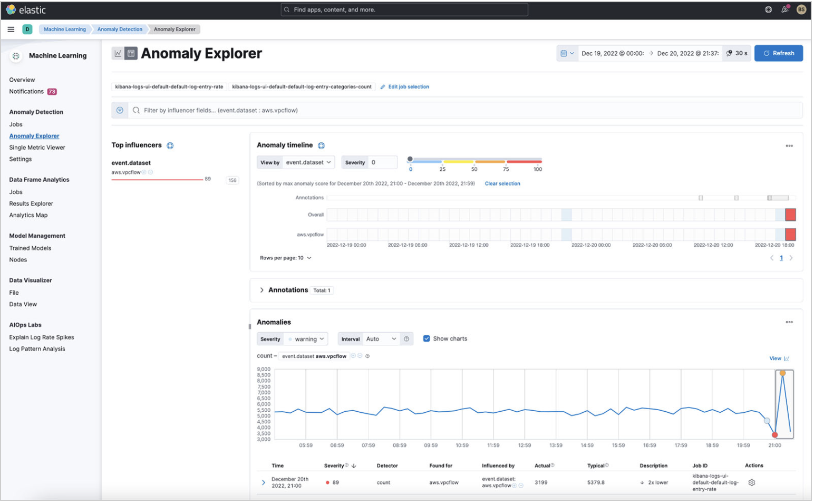The image size is (814, 504).
Task: Open the Interval Auto dropdown
Action: (x=381, y=338)
